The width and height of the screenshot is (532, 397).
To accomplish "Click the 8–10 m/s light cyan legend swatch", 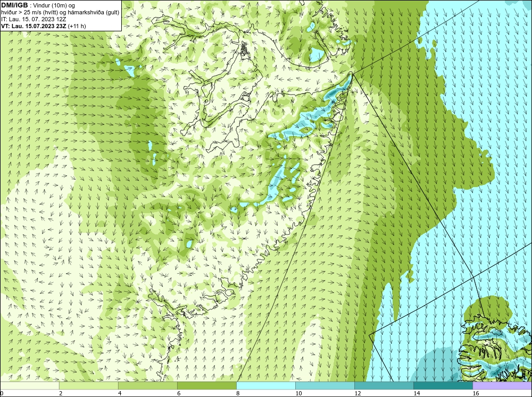I will click(265, 385).
